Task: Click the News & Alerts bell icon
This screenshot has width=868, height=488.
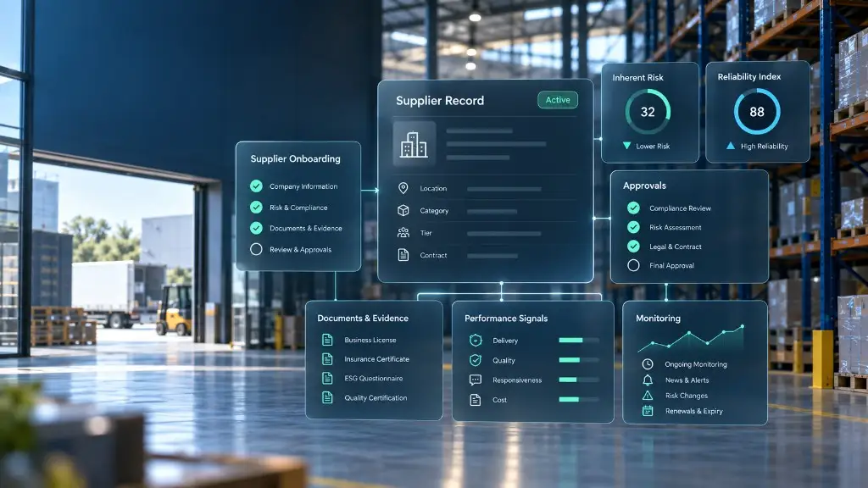Action: (x=647, y=380)
